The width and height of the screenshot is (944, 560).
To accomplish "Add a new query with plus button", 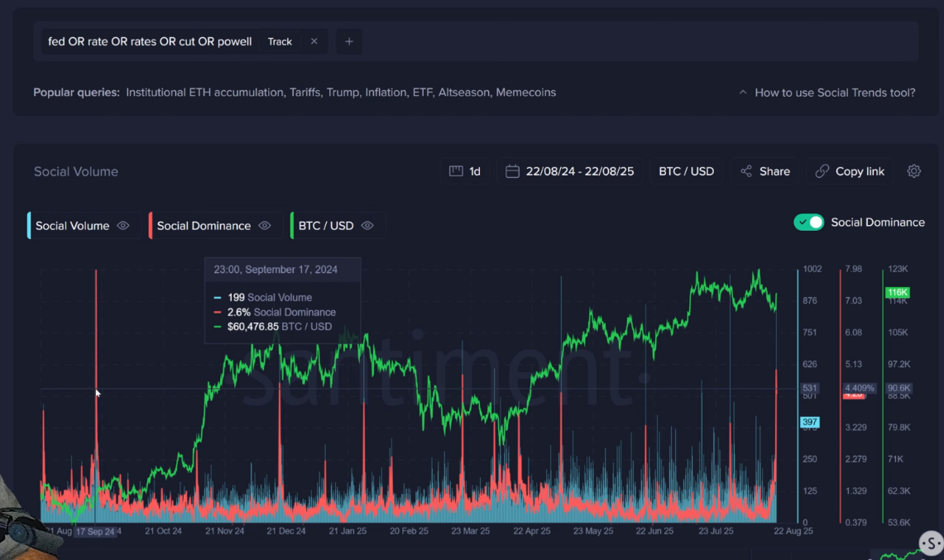I will pos(349,41).
